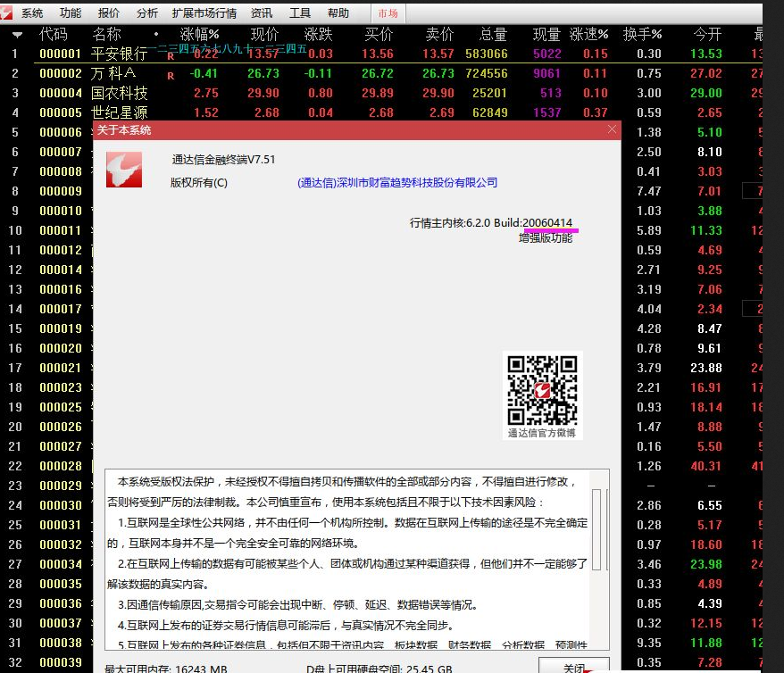Sort by the 总量 column header
Screen dimensions: 784x673
(x=493, y=34)
